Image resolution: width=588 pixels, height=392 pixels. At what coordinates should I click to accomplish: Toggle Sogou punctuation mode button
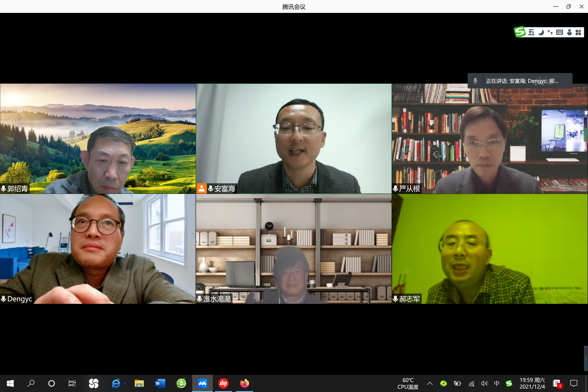coord(550,32)
